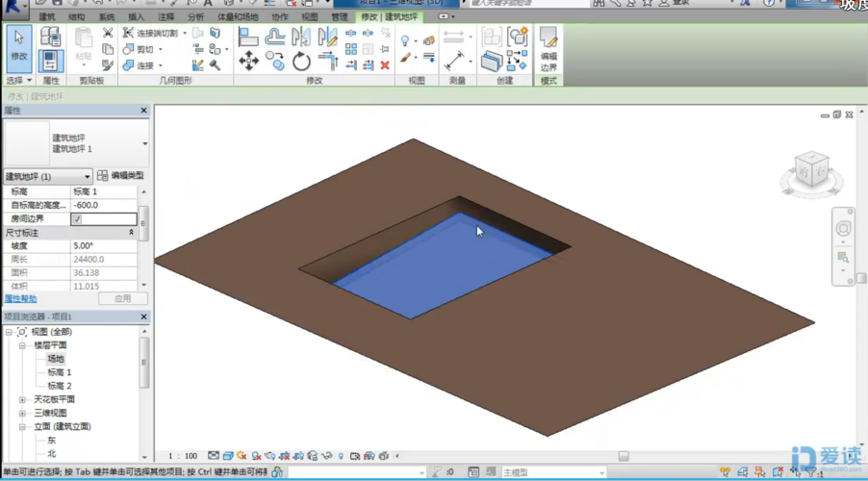Toggle the Room Bounding (房间边界) checkbox
The height and width of the screenshot is (481, 868).
(77, 219)
